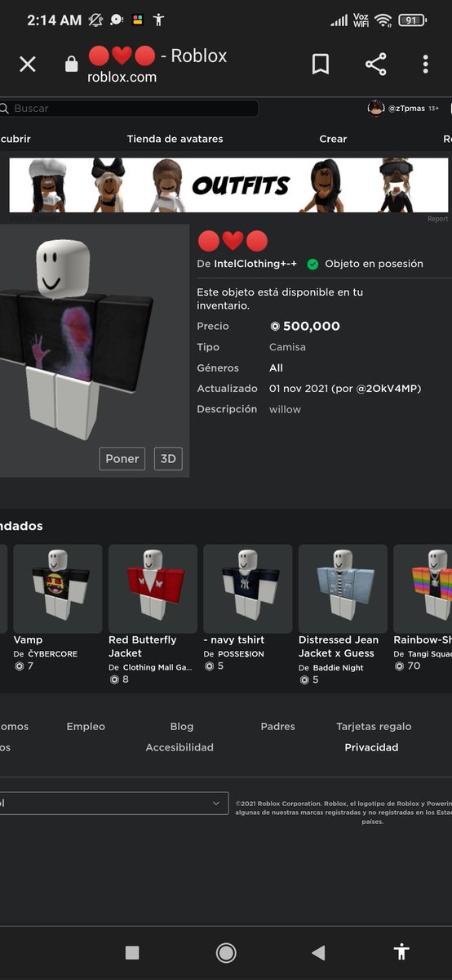Go to the Crear tab

(x=333, y=139)
